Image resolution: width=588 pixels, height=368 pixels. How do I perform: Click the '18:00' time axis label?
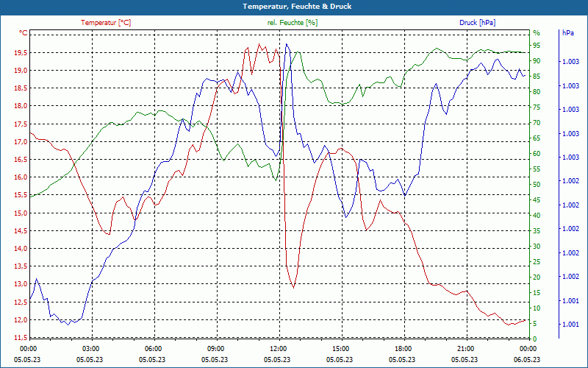403,348
